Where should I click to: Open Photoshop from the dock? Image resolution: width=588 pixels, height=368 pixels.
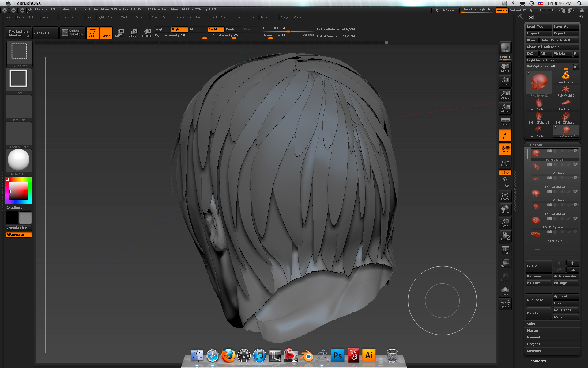(x=337, y=355)
